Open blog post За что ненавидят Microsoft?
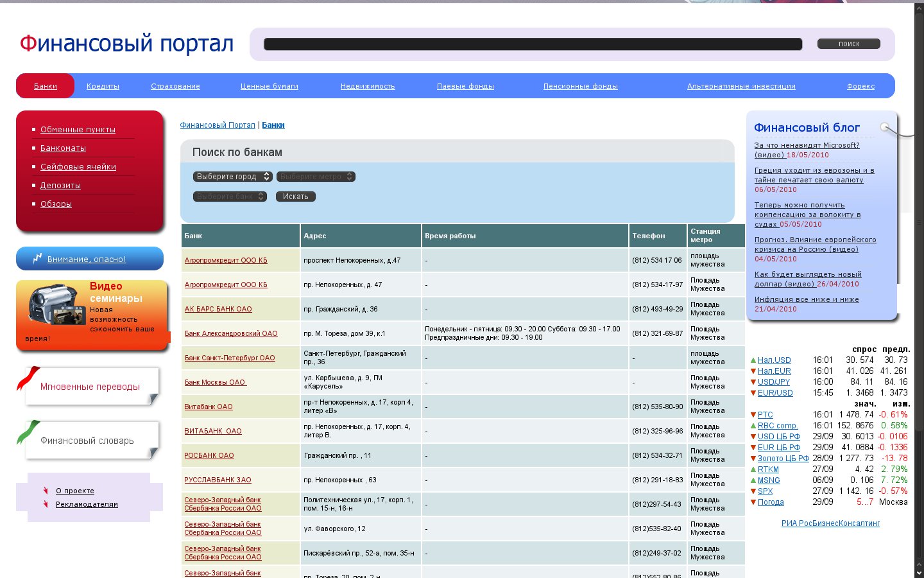This screenshot has height=578, width=924. 807,150
